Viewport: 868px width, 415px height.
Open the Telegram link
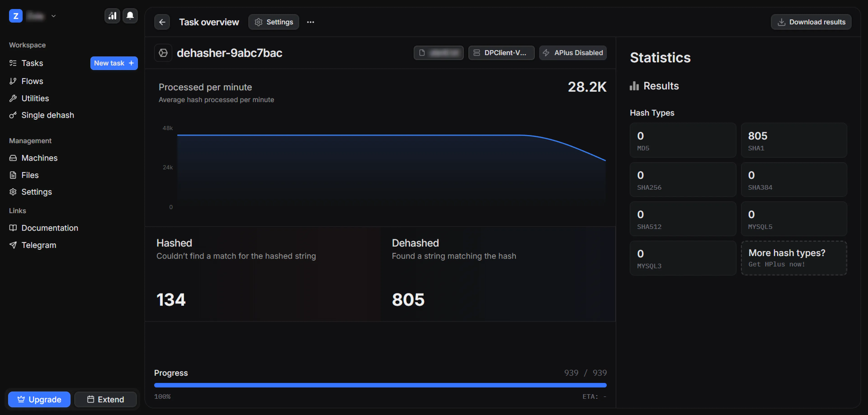click(39, 245)
